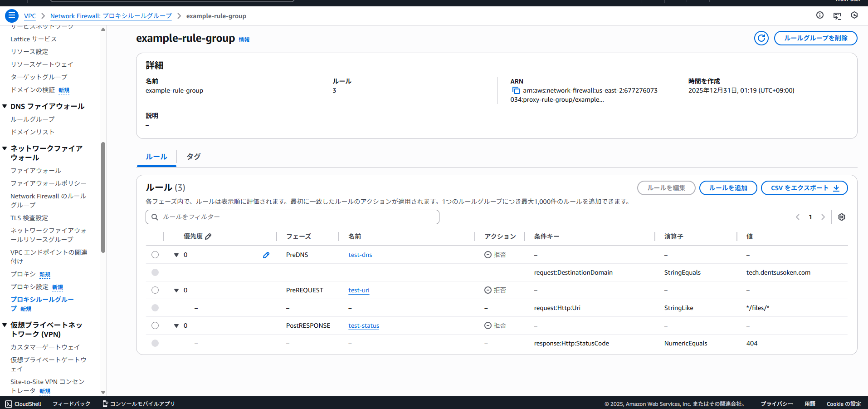
Task: Collapse the DNS ファイアウォール sidebar section
Action: pyautogui.click(x=5, y=106)
